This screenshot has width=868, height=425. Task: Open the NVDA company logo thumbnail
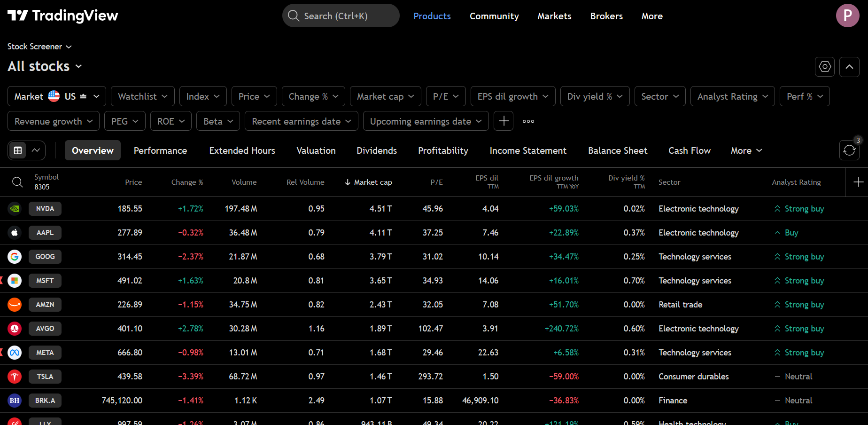click(15, 208)
